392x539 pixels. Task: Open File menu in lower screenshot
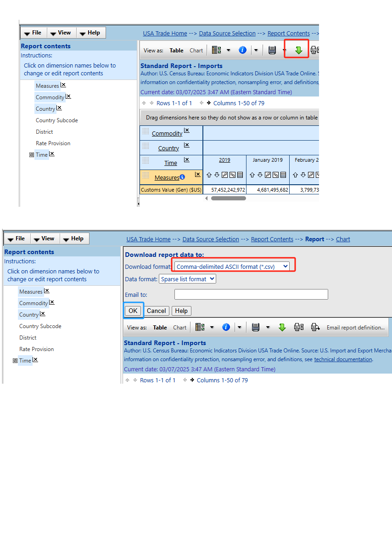pyautogui.click(x=17, y=238)
